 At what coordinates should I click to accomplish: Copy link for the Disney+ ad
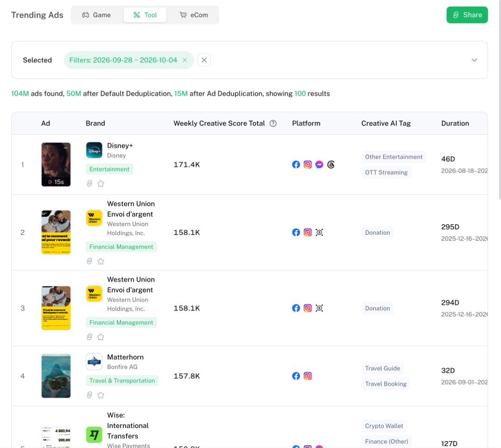pyautogui.click(x=90, y=183)
